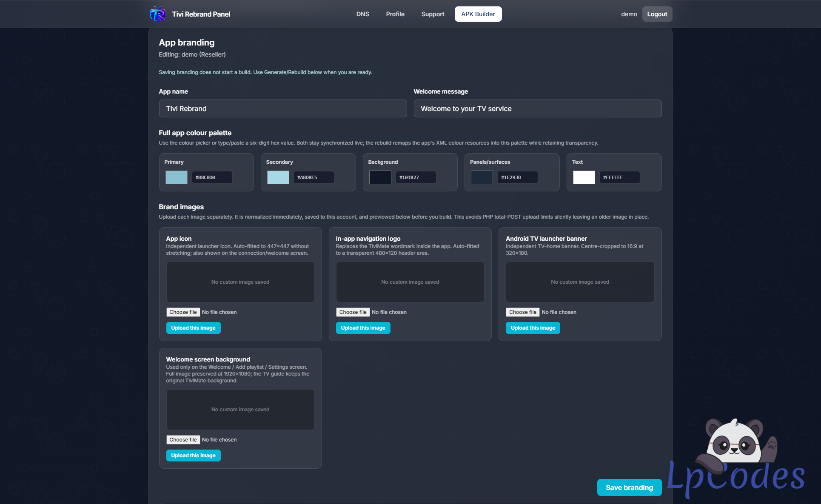Image resolution: width=821 pixels, height=504 pixels.
Task: Upload the App icon image
Action: point(194,328)
